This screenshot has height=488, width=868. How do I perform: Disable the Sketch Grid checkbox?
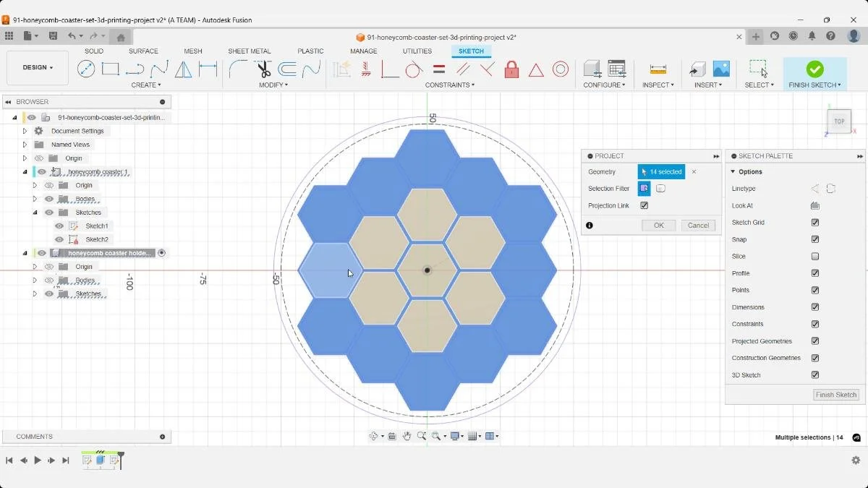816,222
